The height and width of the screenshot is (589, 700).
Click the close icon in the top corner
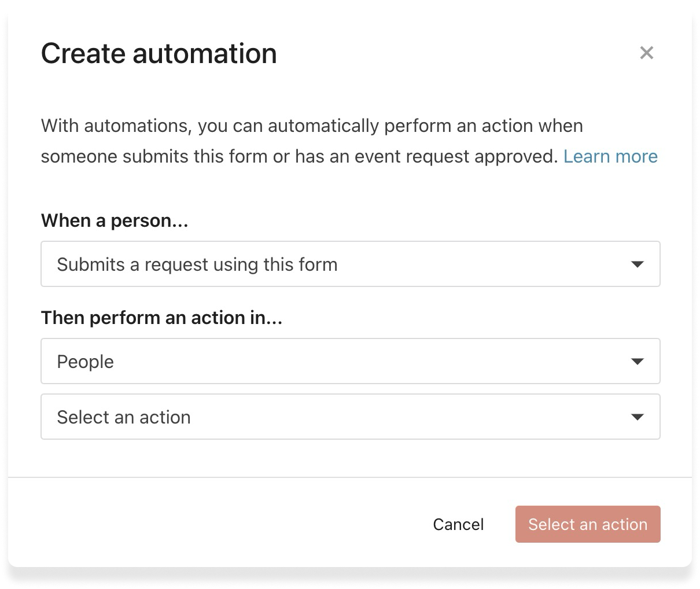click(646, 53)
